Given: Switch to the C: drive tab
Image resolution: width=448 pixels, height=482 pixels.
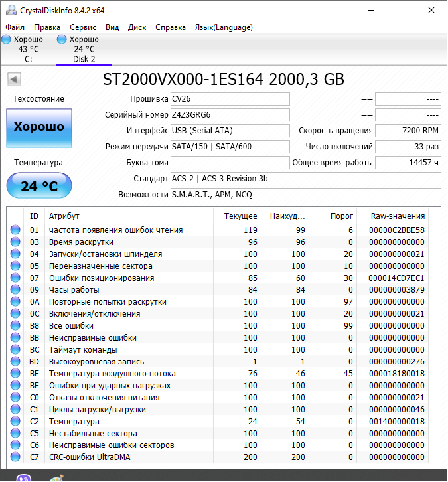Looking at the screenshot, I should pyautogui.click(x=28, y=50).
